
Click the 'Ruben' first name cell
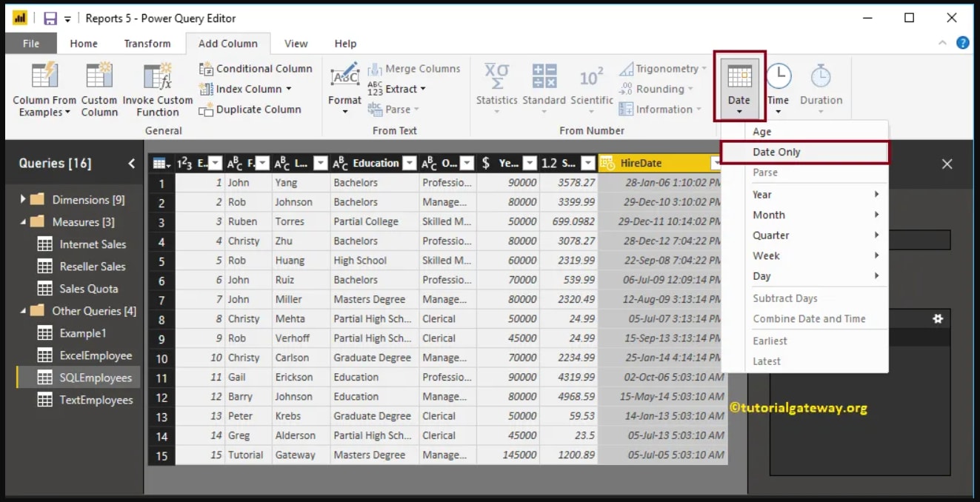click(248, 221)
